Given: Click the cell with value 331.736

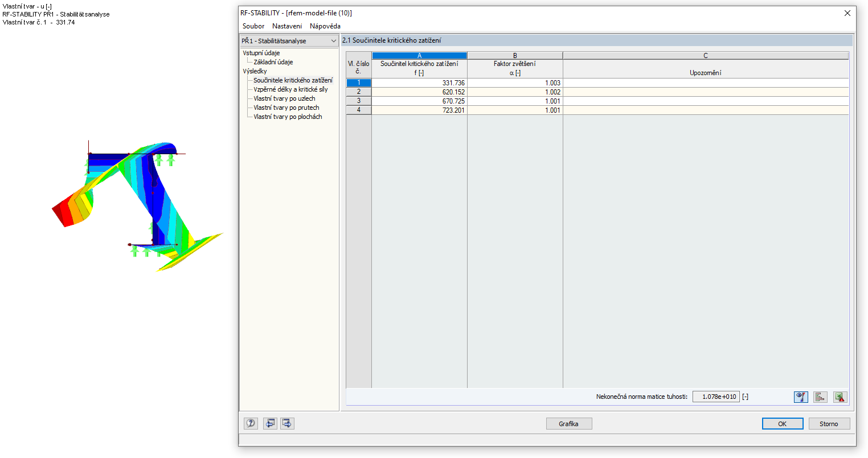Looking at the screenshot, I should pos(419,83).
